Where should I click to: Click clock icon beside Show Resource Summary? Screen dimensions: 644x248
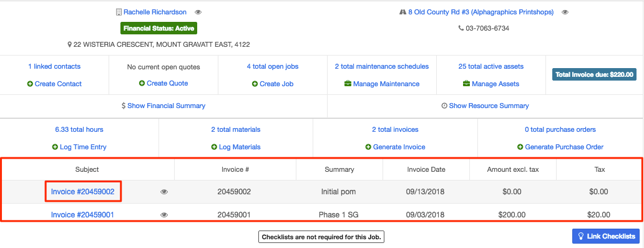(x=444, y=106)
